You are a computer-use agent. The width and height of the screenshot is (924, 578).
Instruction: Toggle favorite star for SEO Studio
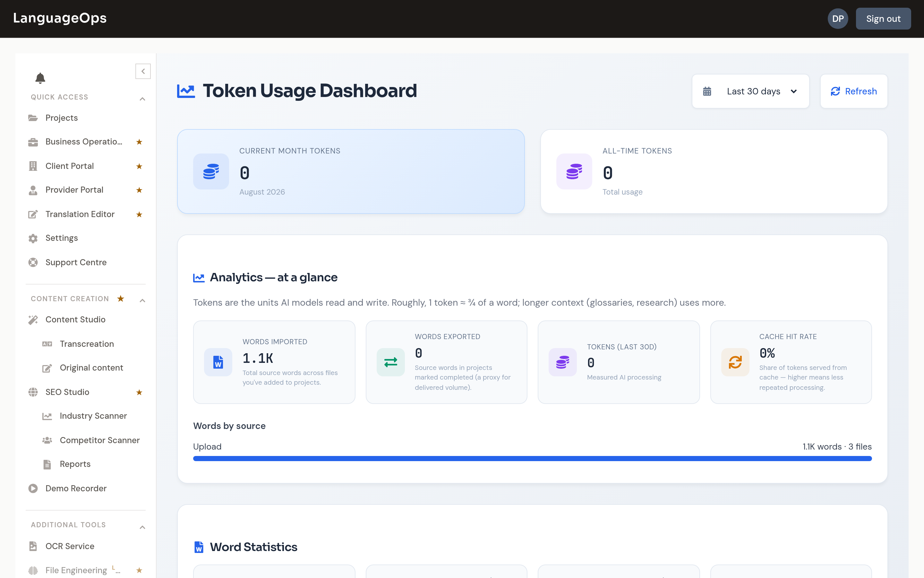[139, 392]
